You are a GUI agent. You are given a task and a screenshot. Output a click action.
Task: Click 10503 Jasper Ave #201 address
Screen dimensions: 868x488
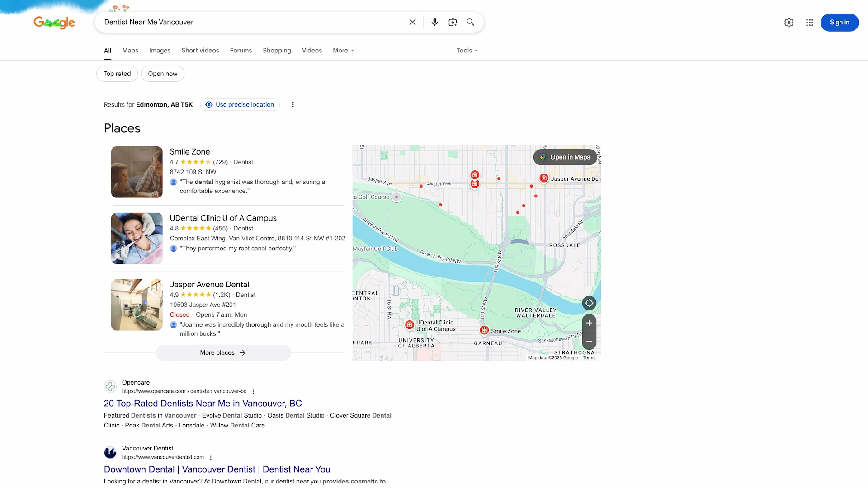pyautogui.click(x=203, y=305)
